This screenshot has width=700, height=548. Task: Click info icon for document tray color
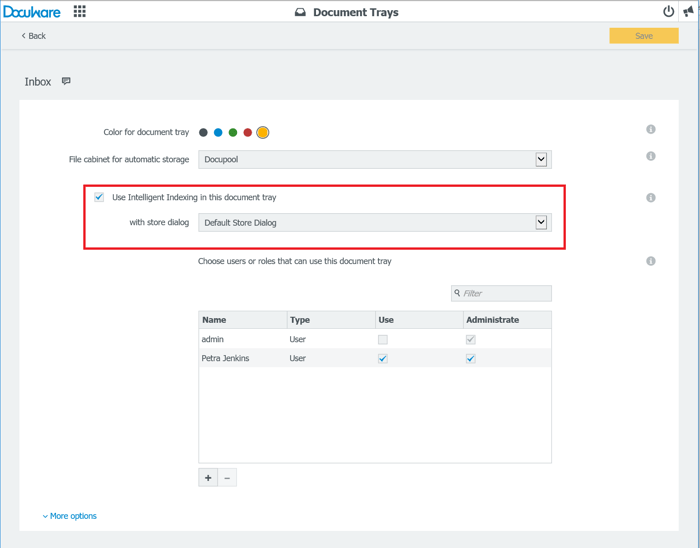pyautogui.click(x=651, y=130)
